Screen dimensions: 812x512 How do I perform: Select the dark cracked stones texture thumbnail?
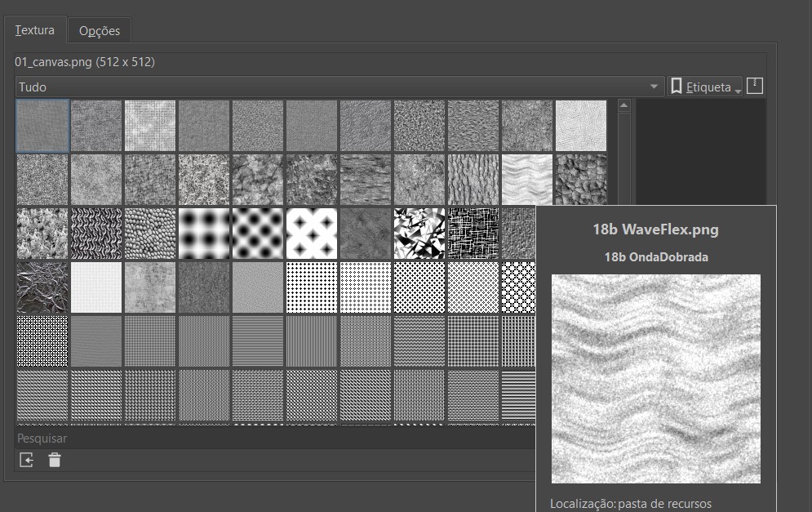[x=581, y=180]
